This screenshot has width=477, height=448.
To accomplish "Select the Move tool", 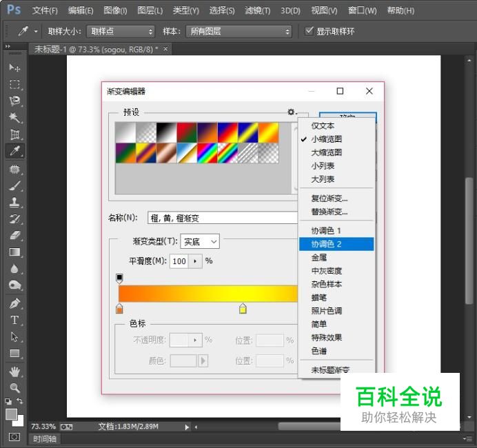I will pos(14,68).
